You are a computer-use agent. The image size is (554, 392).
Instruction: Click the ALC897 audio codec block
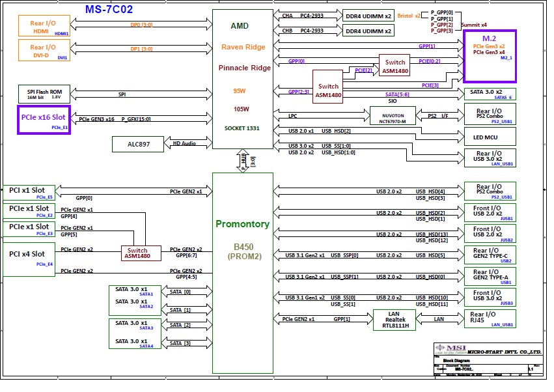138,144
